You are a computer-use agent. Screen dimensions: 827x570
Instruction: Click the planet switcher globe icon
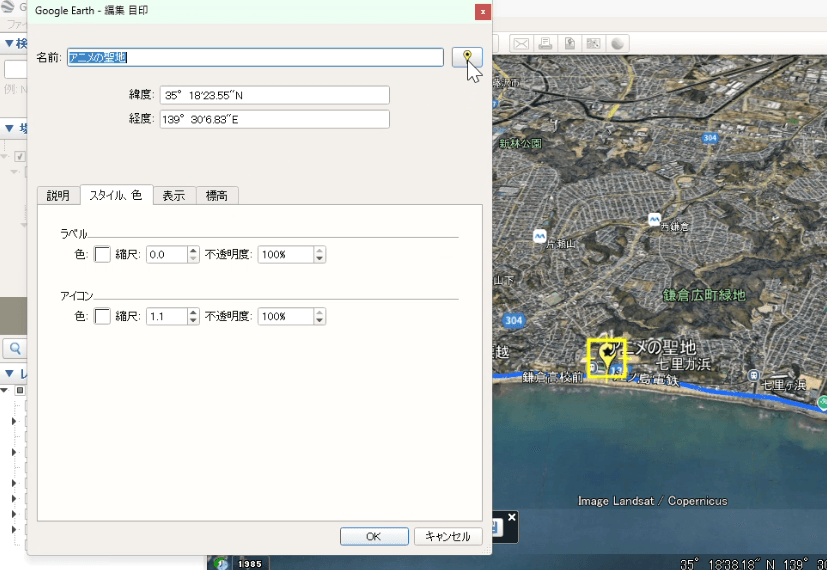(x=617, y=43)
